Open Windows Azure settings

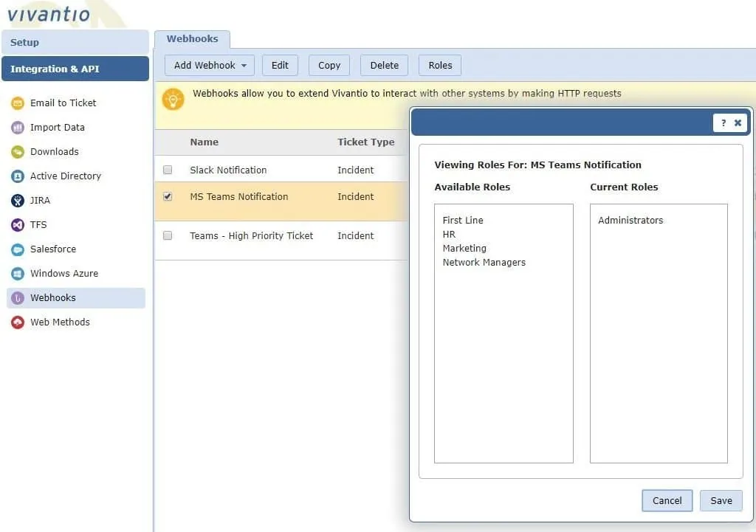64,274
